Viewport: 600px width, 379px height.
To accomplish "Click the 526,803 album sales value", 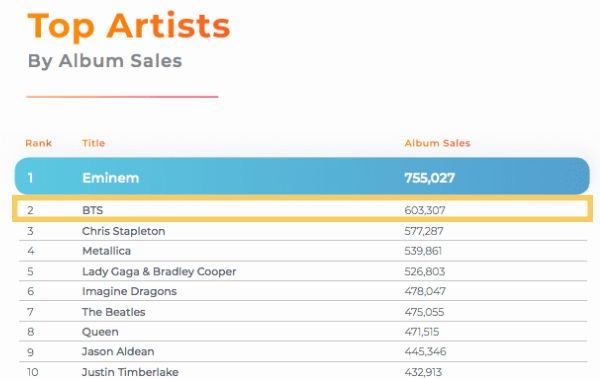I will click(425, 272).
